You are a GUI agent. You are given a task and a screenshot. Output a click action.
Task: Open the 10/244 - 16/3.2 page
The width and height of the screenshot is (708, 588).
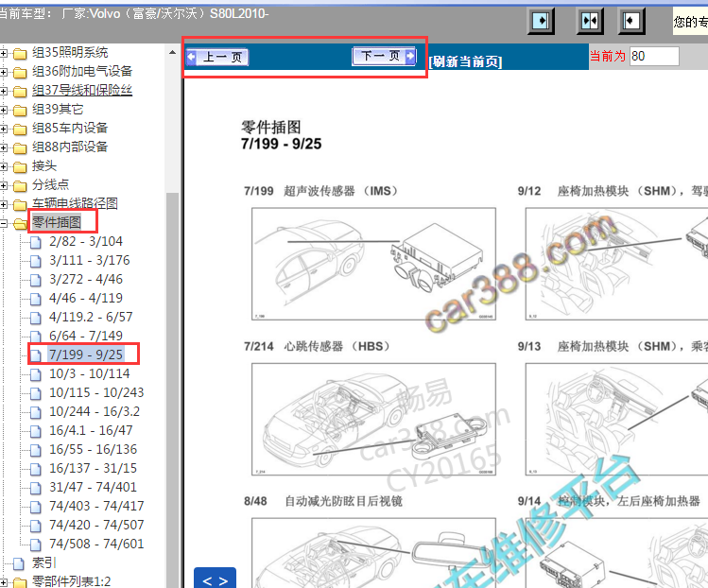(x=95, y=412)
